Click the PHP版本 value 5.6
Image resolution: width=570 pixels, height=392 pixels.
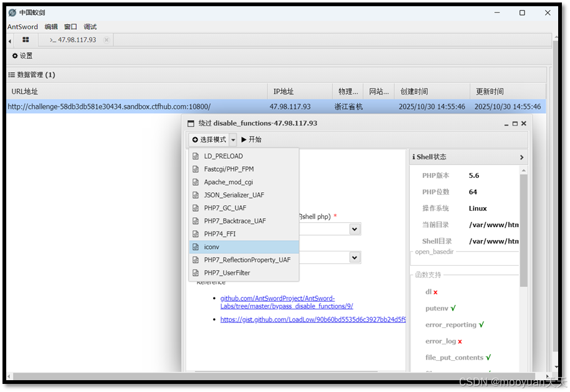point(473,175)
